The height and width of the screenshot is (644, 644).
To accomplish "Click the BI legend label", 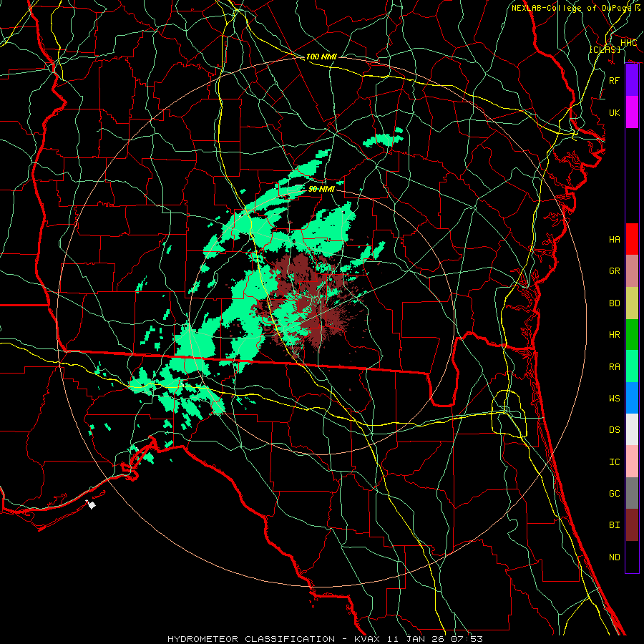I will pyautogui.click(x=615, y=525).
